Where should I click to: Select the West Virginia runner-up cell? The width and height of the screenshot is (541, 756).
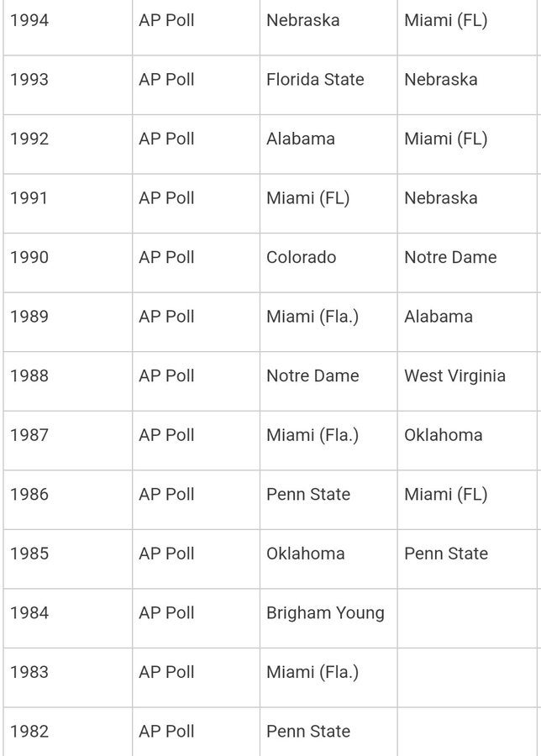pos(454,375)
